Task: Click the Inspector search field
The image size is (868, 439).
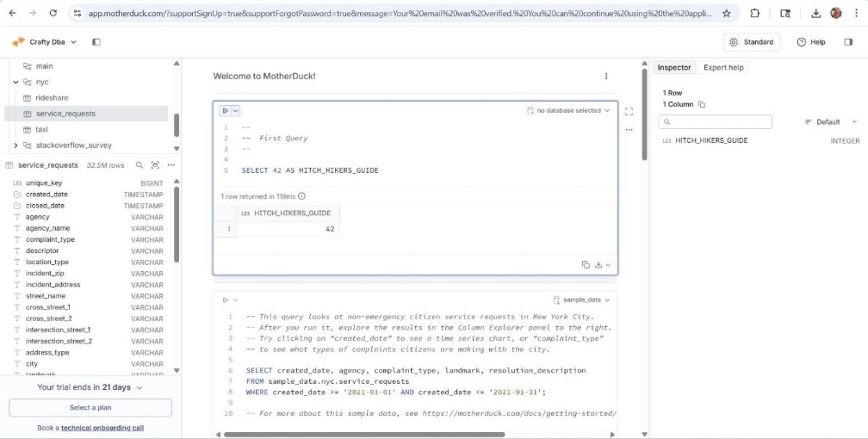Action: (715, 121)
